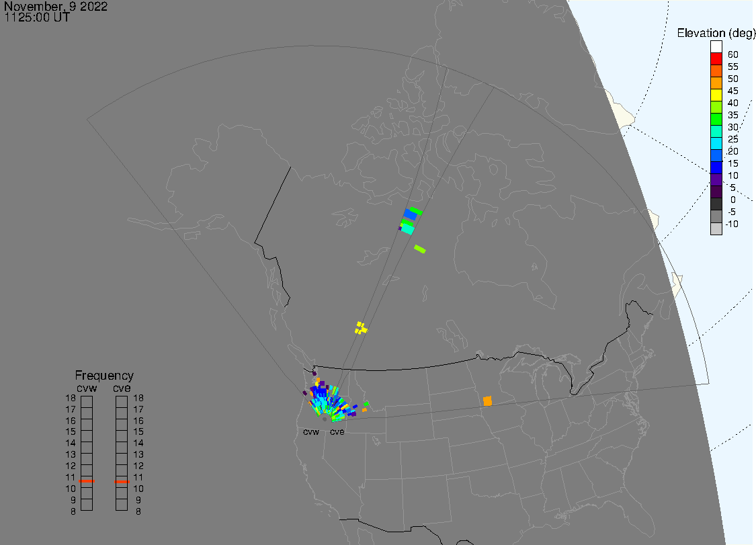Click the "13" label beside the cvw bar
This screenshot has height=545, width=756.
coord(71,454)
